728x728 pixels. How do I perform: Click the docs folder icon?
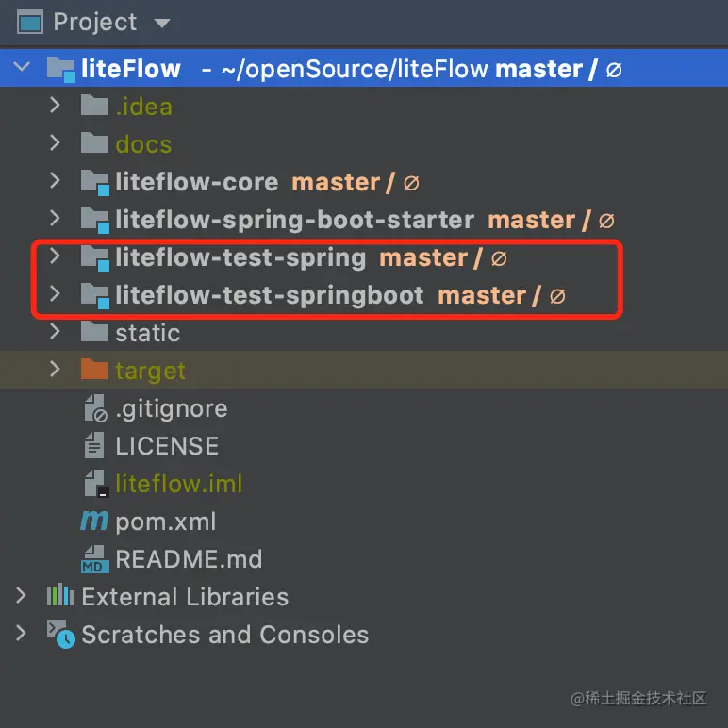(x=94, y=142)
